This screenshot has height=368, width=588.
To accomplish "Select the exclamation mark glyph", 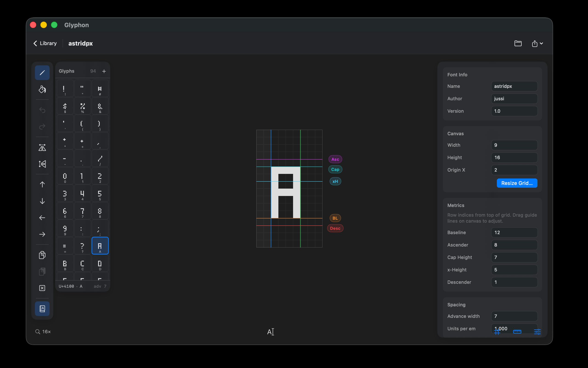I will 65,89.
